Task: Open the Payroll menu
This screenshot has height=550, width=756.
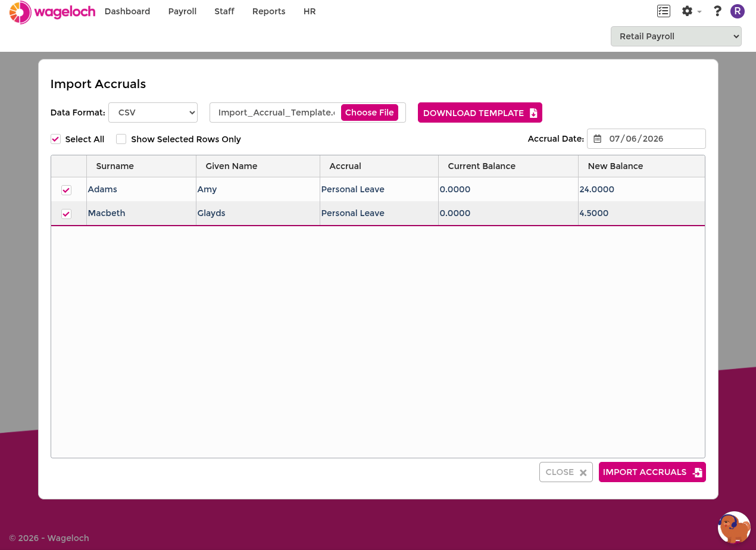Action: [182, 11]
